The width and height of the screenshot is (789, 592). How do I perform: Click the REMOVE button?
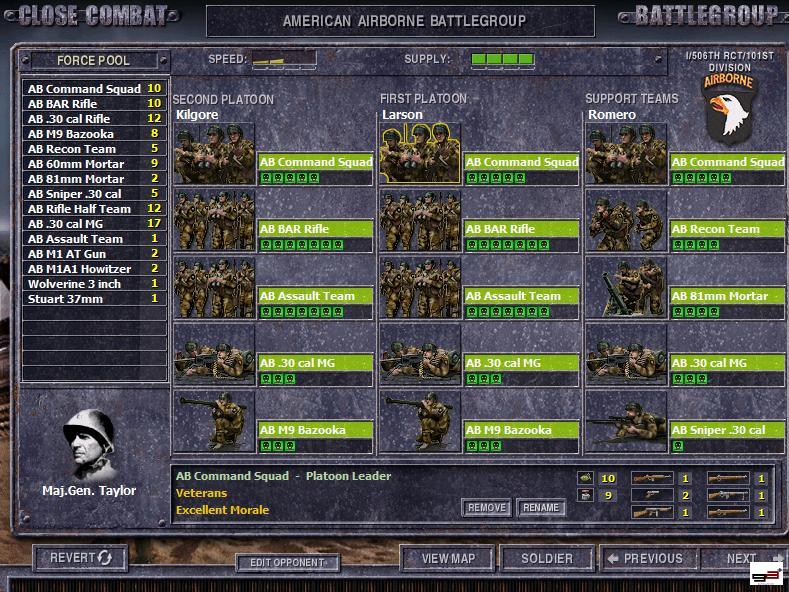(x=486, y=507)
